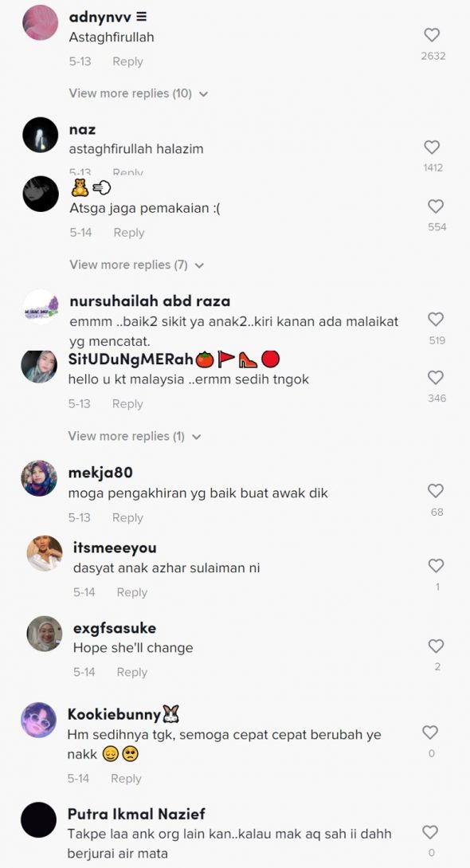
Task: Like itsmeeeyou's comment about azhar sulaiman
Action: [437, 566]
